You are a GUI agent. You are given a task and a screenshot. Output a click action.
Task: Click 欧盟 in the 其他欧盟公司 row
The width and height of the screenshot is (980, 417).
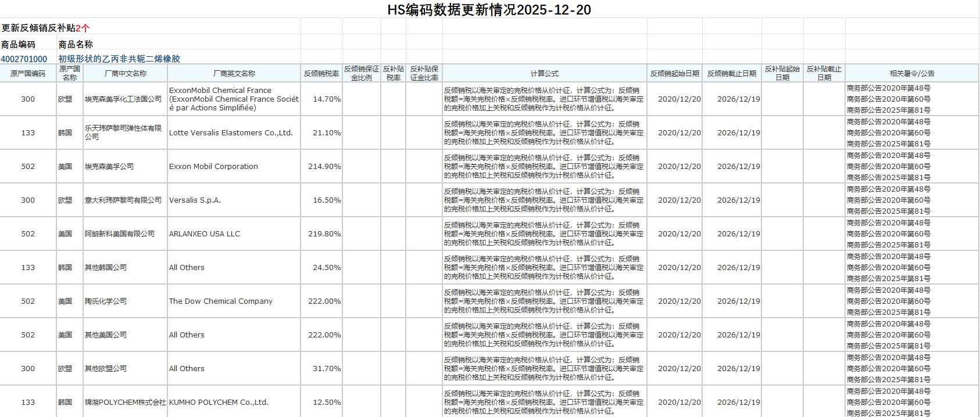click(x=70, y=369)
